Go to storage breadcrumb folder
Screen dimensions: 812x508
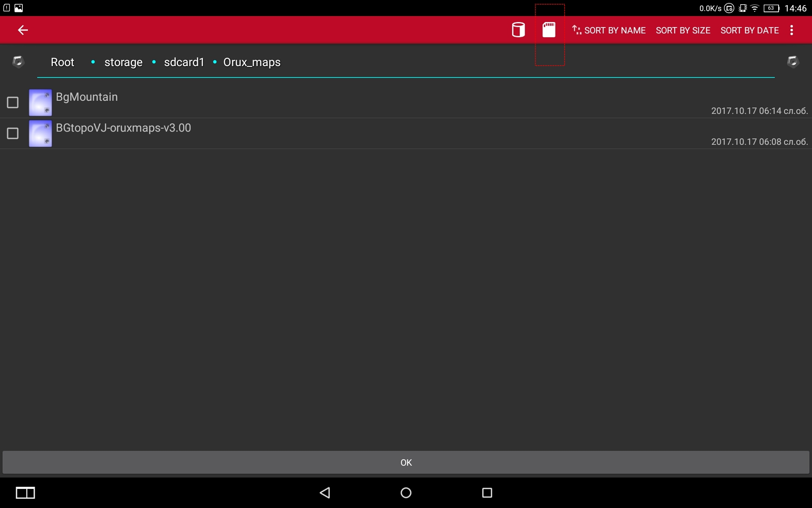[x=123, y=62]
